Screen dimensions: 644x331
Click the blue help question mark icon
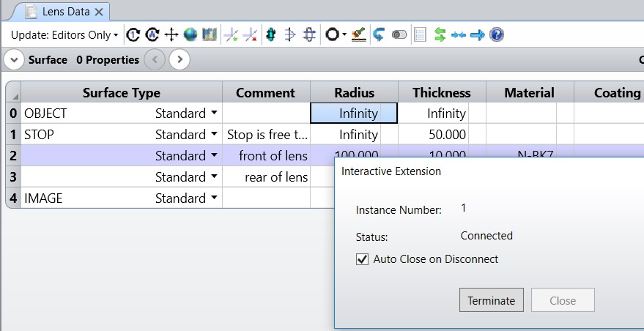click(x=496, y=34)
